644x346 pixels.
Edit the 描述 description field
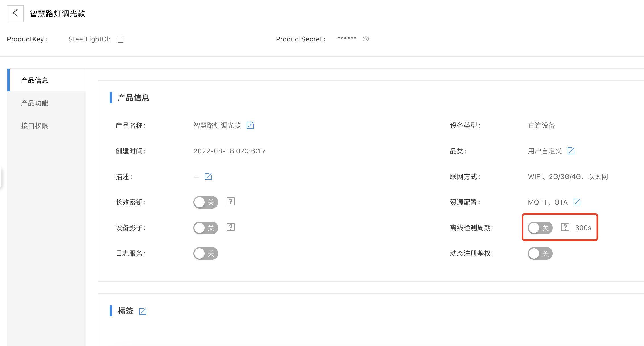[x=208, y=176]
